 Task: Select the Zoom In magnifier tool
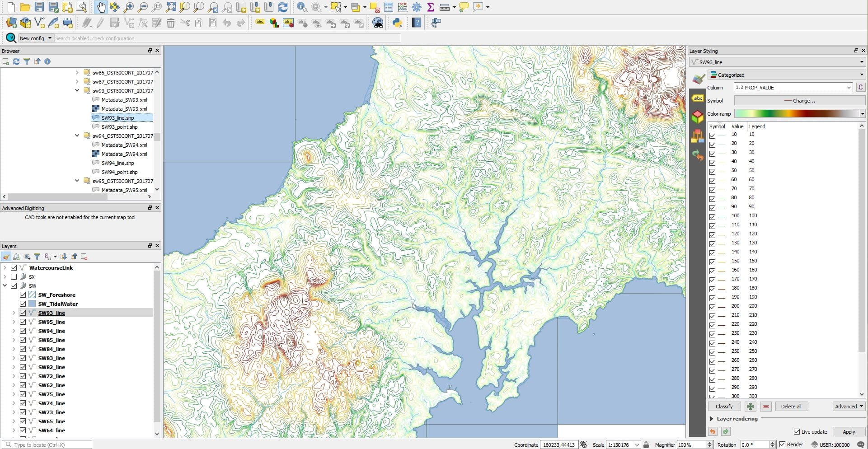[x=129, y=7]
